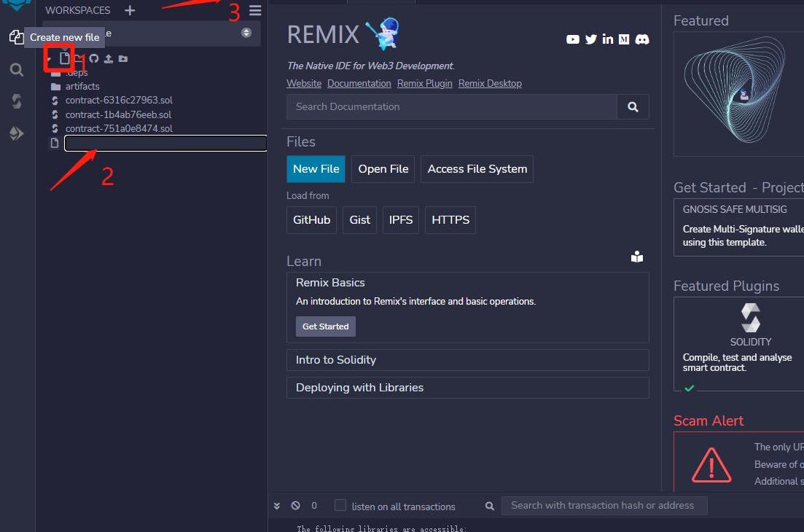Click the WORKSPACES heading text

77,10
